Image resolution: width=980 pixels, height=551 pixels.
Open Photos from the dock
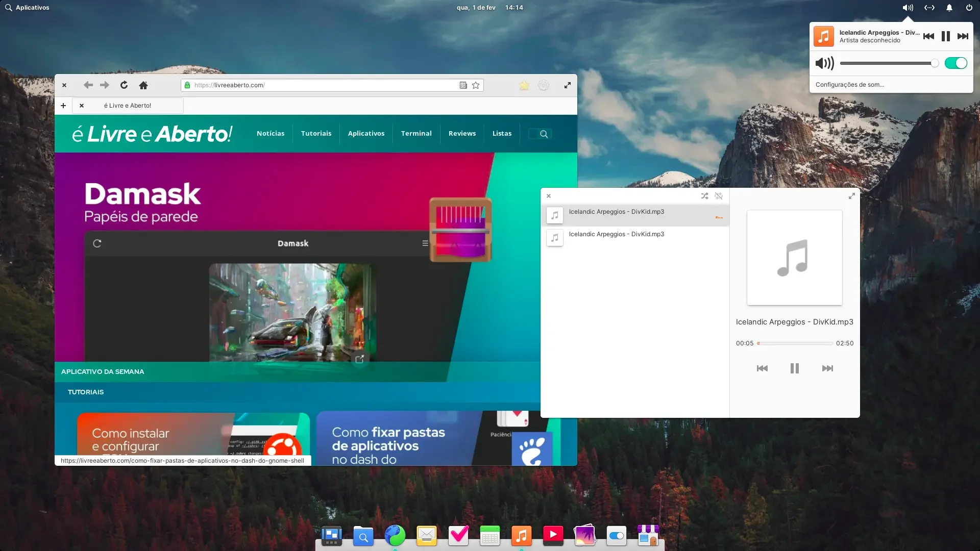585,536
